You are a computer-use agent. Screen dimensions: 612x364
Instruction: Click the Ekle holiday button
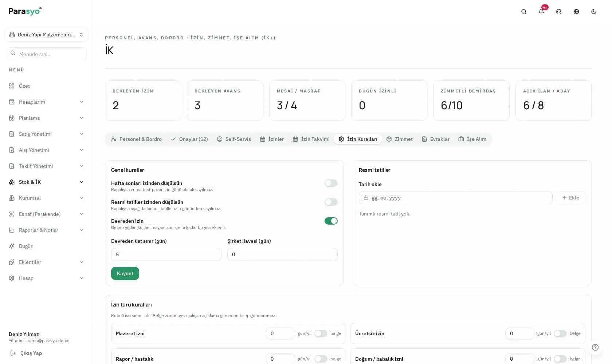[x=570, y=198]
